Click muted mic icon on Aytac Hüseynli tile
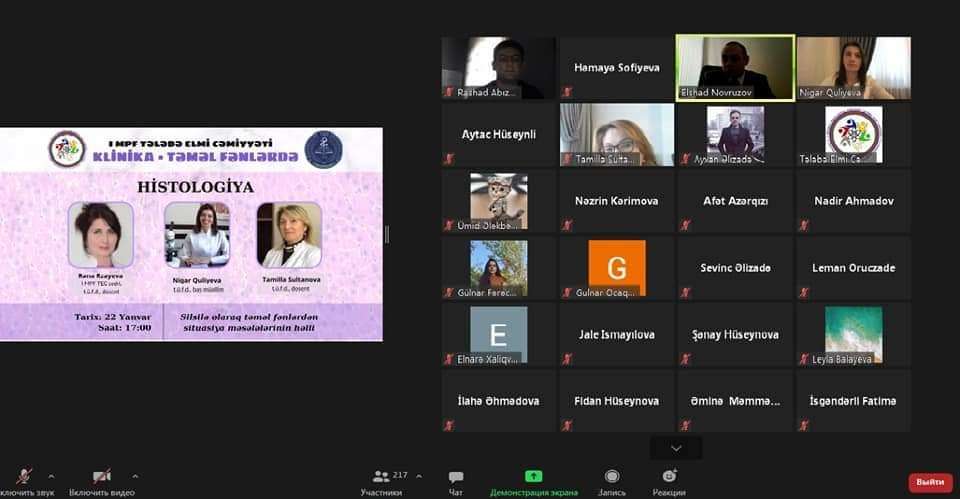The width and height of the screenshot is (960, 499). coord(449,159)
